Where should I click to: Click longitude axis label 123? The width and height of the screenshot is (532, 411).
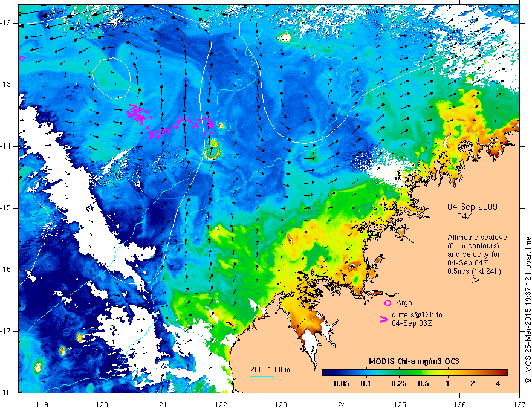281,404
